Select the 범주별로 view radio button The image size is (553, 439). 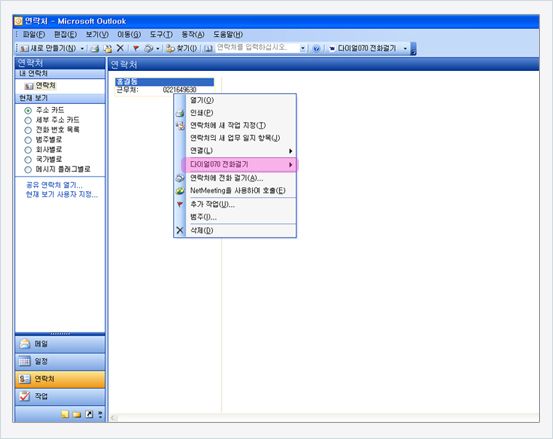28,140
